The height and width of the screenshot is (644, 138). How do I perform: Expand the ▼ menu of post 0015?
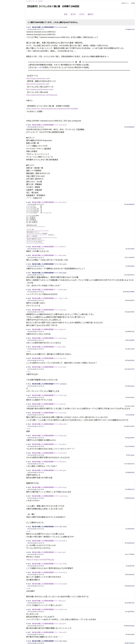(27, 367)
